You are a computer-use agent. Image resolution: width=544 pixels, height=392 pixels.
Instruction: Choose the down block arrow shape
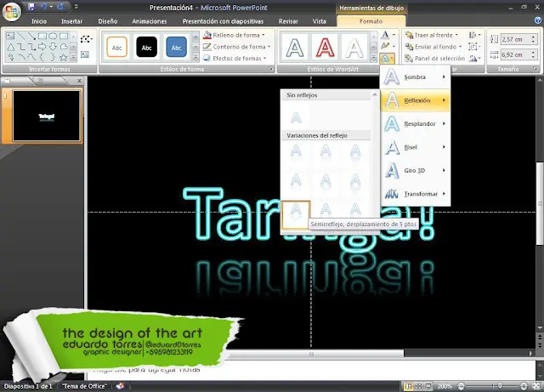(53, 47)
